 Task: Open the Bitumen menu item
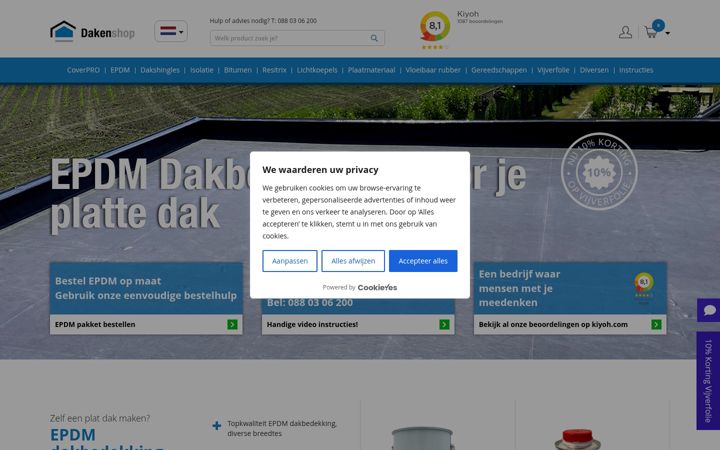237,70
